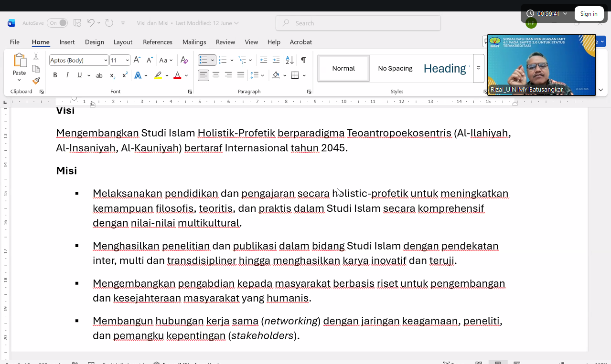Toggle align left button
The image size is (611, 364).
(204, 75)
